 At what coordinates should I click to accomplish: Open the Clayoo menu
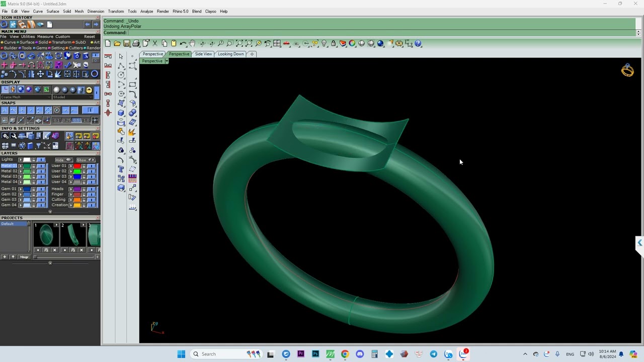point(210,11)
